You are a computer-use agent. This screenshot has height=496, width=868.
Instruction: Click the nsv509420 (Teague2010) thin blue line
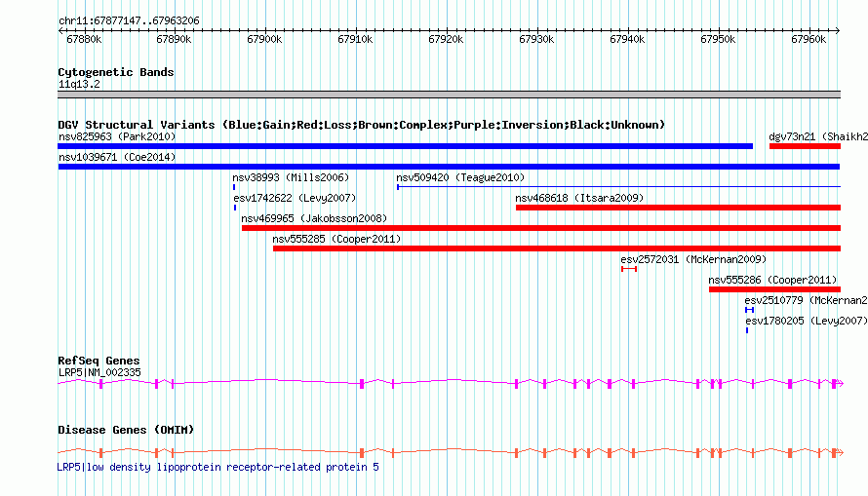[x=619, y=187]
